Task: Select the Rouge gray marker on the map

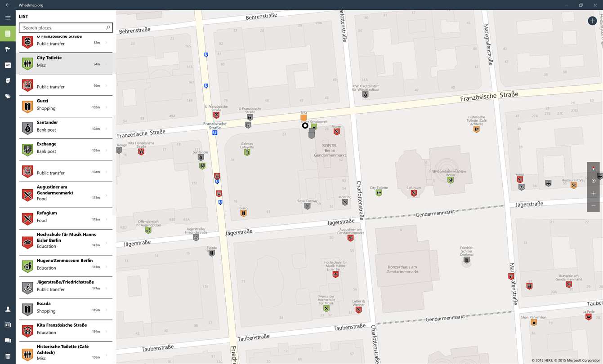Action: click(119, 150)
